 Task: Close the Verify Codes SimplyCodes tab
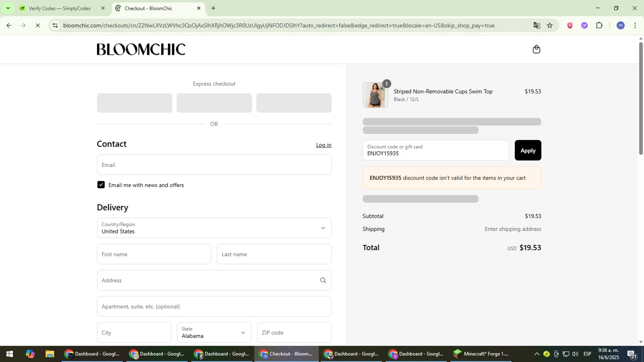[103, 8]
